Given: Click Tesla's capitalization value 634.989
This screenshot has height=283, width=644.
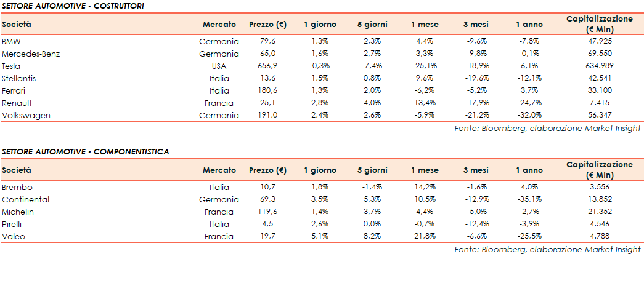Looking at the screenshot, I should tap(599, 66).
